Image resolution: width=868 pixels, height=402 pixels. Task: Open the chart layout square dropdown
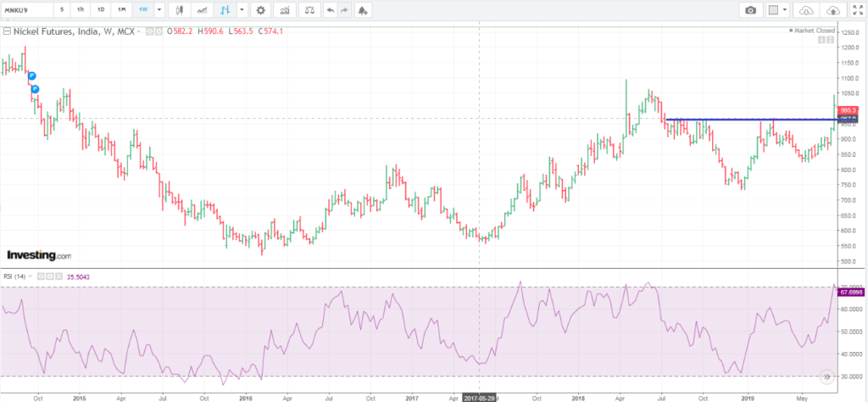tap(778, 10)
